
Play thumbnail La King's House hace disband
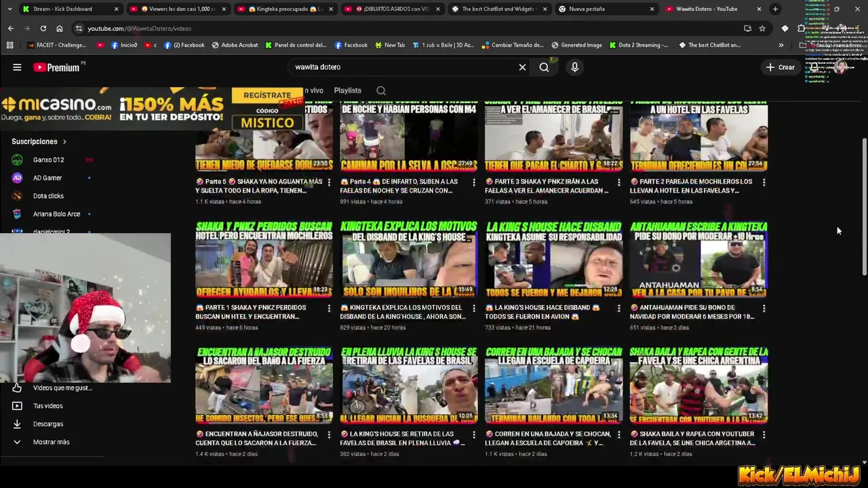coord(553,259)
